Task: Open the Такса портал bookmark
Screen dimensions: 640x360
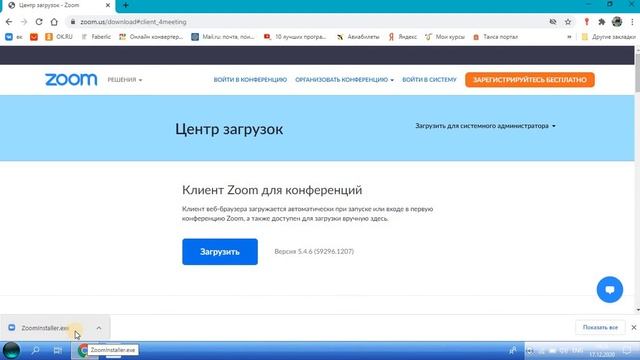Action: coord(495,37)
